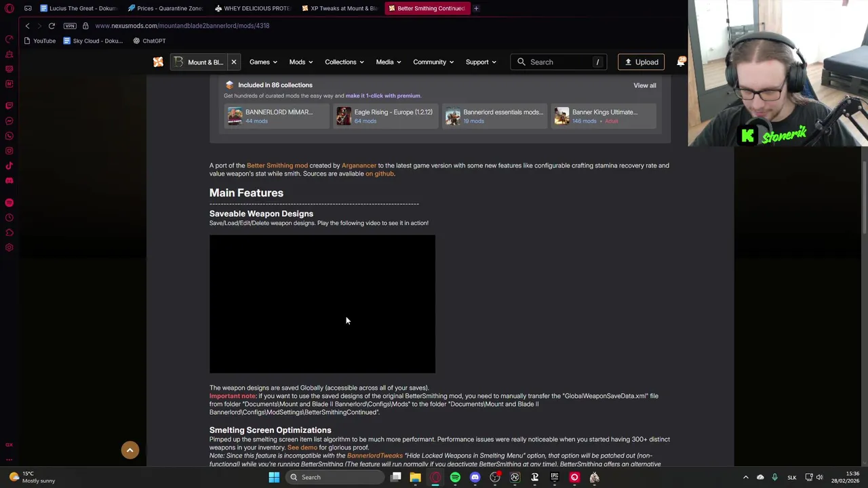Toggle the VPN badge in address bar

(70, 26)
